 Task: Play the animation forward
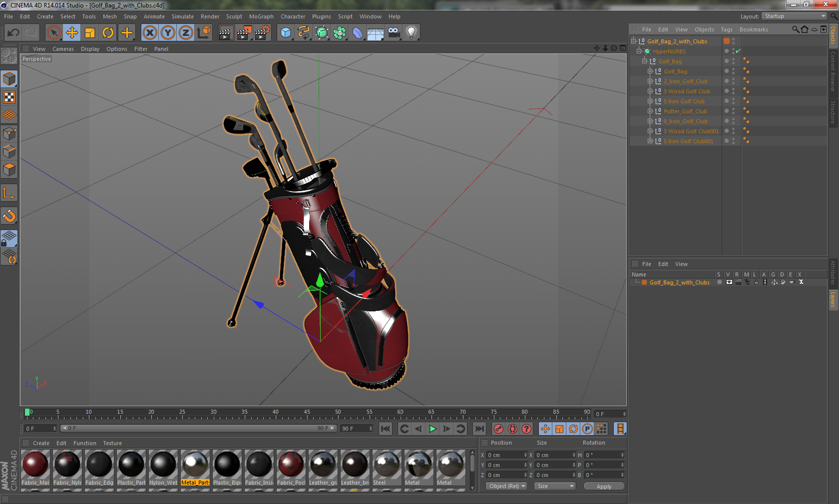point(432,429)
